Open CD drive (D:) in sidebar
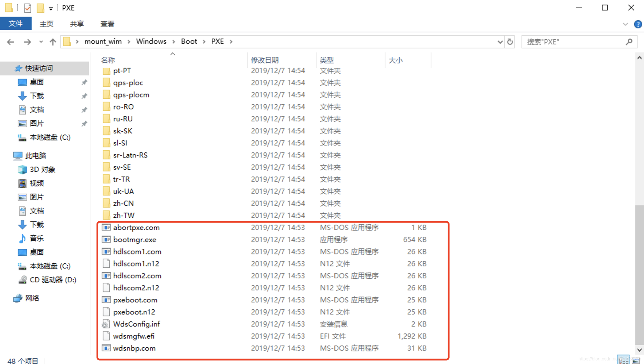The width and height of the screenshot is (644, 364). tap(53, 280)
